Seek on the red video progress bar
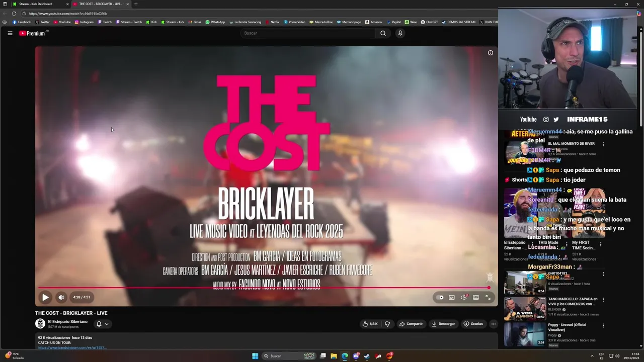The height and width of the screenshot is (362, 644). [264, 288]
